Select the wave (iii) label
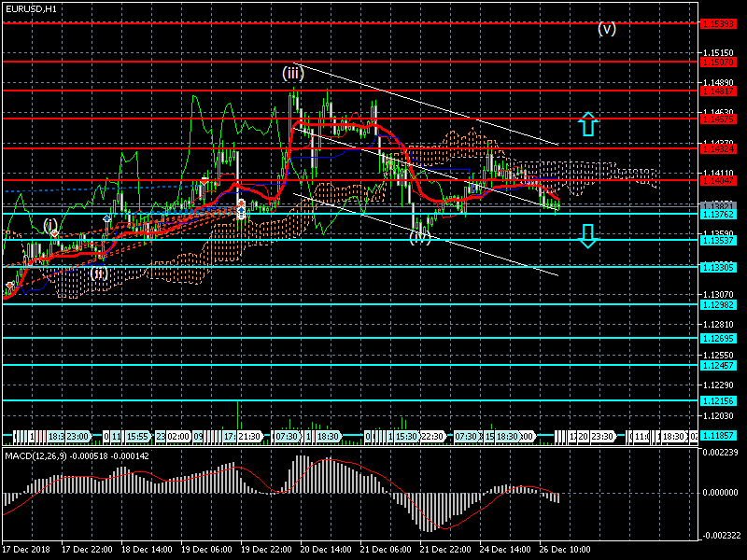 pos(292,73)
